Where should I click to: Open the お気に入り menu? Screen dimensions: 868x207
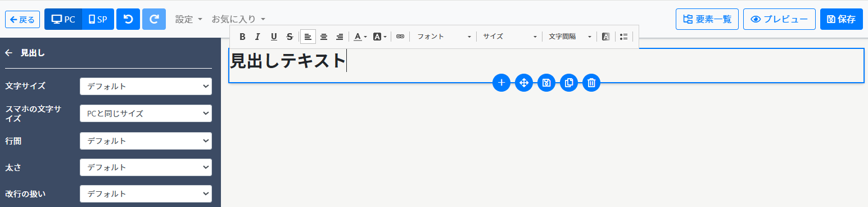point(238,19)
